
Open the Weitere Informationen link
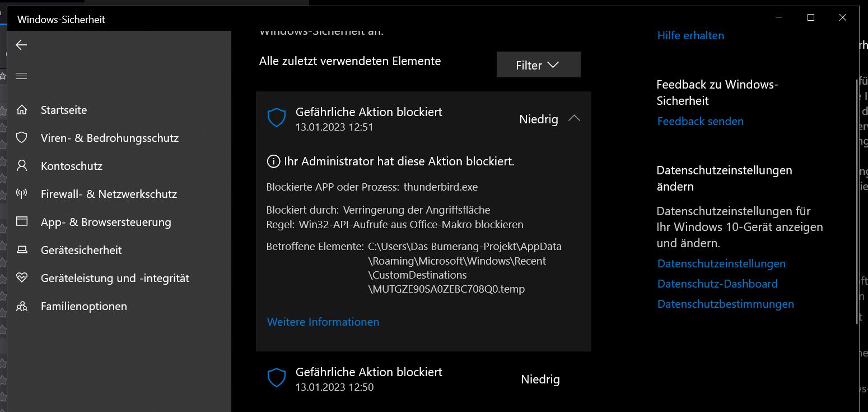(x=323, y=322)
